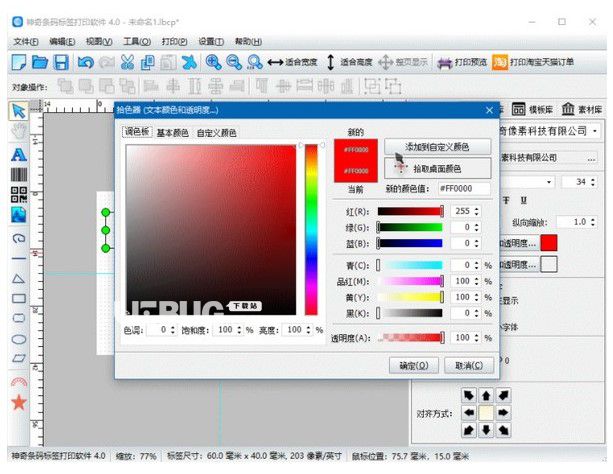Zoom in with magnifier plus icon
The width and height of the screenshot is (613, 474).
click(213, 62)
